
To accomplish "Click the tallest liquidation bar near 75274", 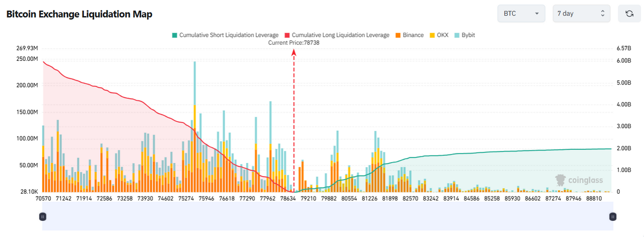I will pos(195,127).
